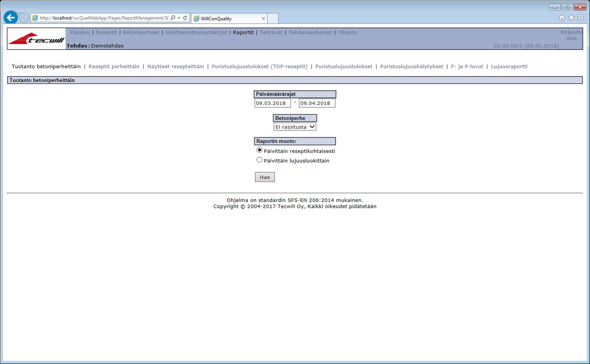Open the Näytteenottopöytäkirjat menu item

196,32
